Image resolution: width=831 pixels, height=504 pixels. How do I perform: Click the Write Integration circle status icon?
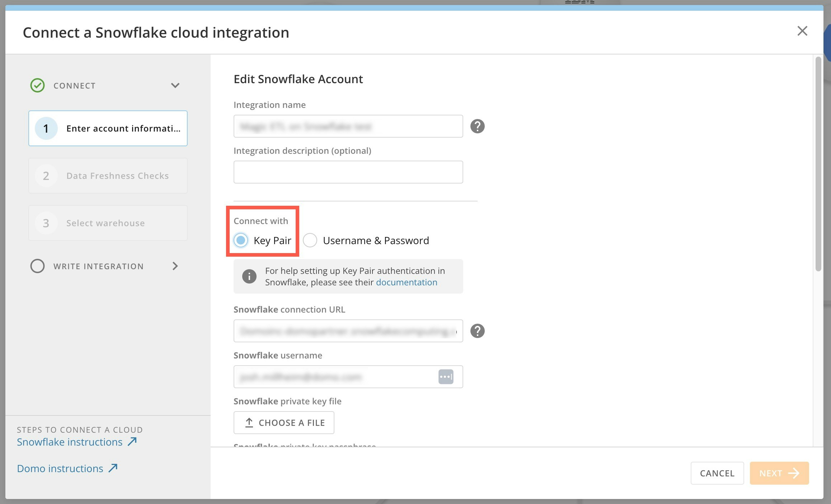tap(37, 266)
